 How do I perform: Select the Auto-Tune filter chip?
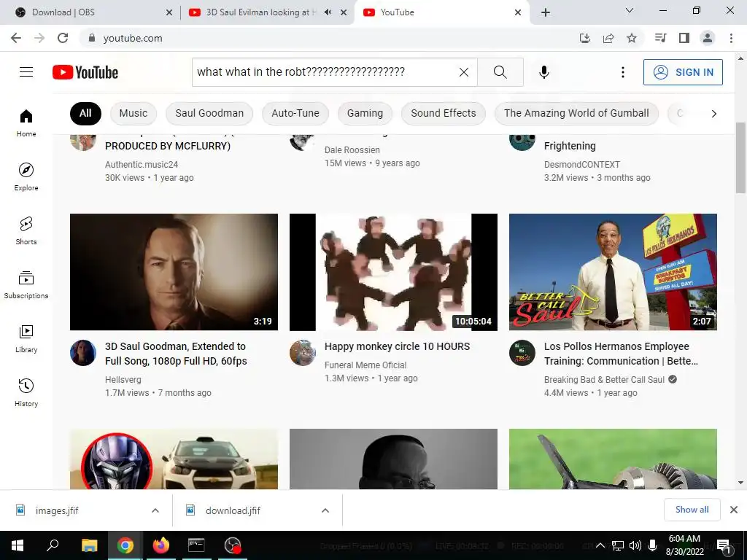(x=295, y=113)
